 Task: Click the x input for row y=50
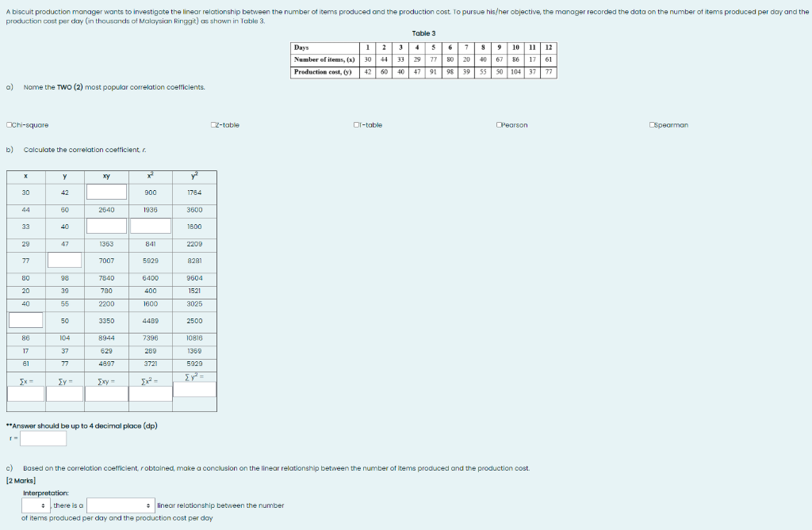click(26, 320)
